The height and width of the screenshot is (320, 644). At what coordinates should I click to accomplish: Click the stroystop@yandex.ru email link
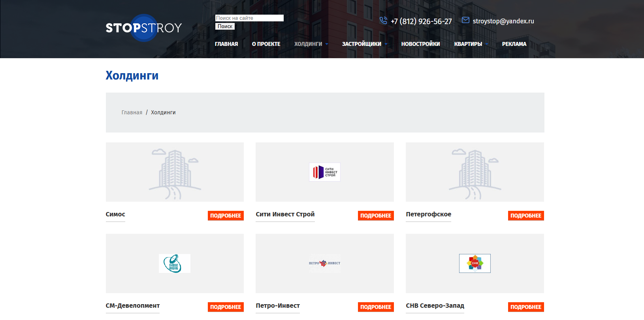[x=503, y=21]
